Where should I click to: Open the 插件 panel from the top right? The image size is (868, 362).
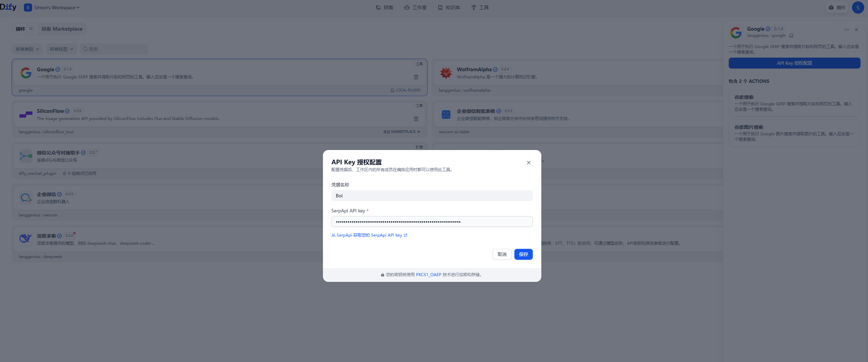(837, 7)
